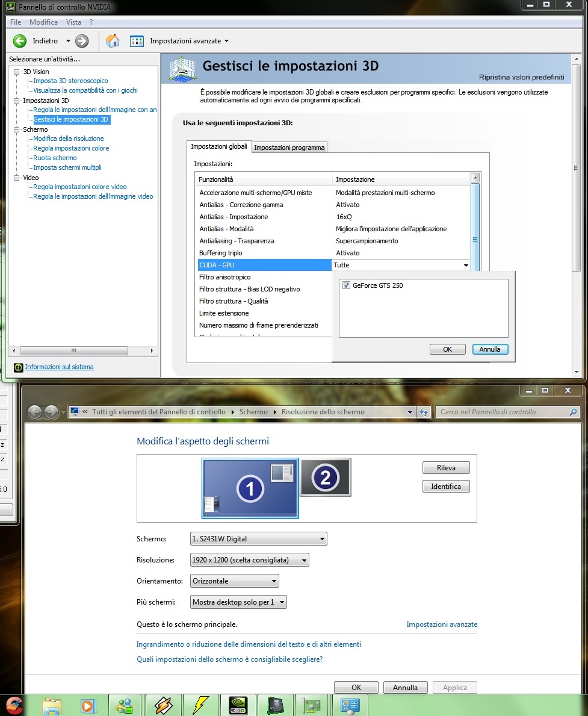Open the Informazioni sul sistema link
The width and height of the screenshot is (588, 716).
click(60, 367)
